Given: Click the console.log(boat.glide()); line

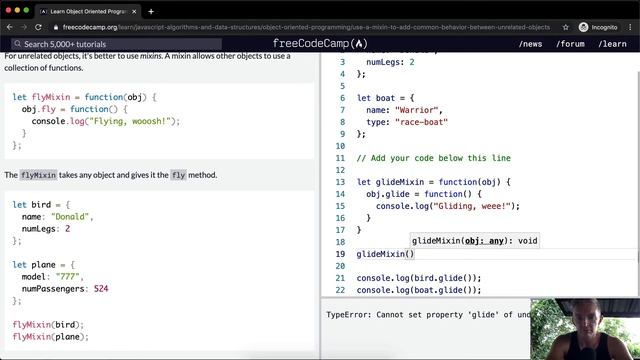Looking at the screenshot, I should pyautogui.click(x=419, y=290).
